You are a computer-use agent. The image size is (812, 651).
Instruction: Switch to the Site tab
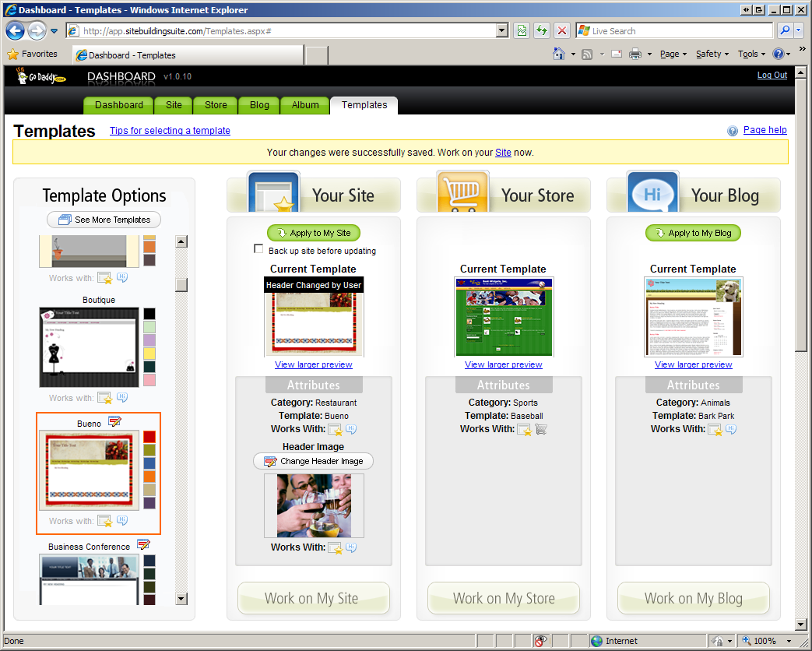174,105
